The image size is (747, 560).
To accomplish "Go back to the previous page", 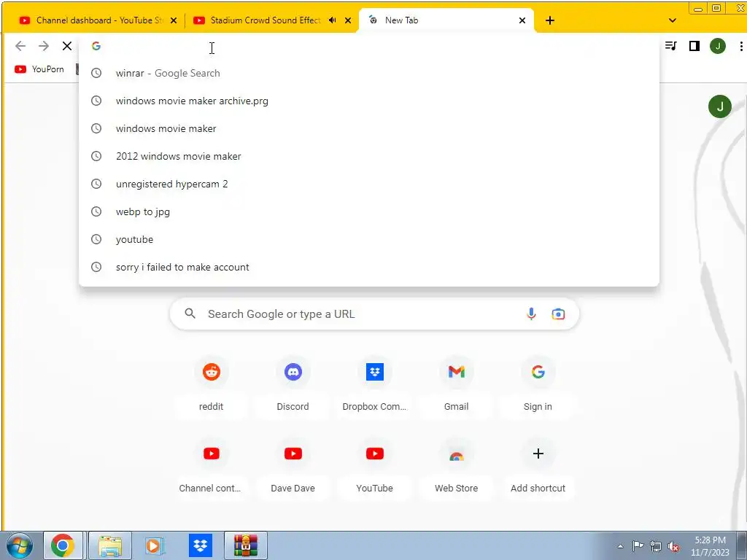I will point(20,46).
